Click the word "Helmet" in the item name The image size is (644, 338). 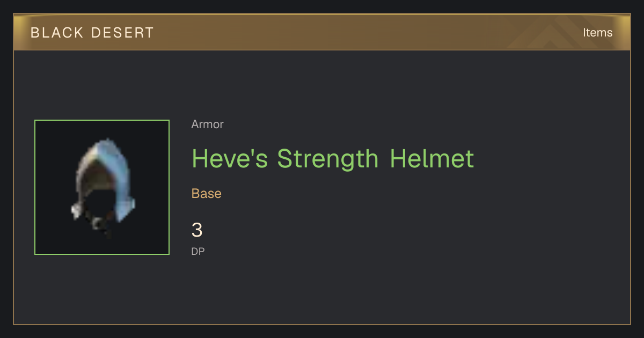click(432, 159)
